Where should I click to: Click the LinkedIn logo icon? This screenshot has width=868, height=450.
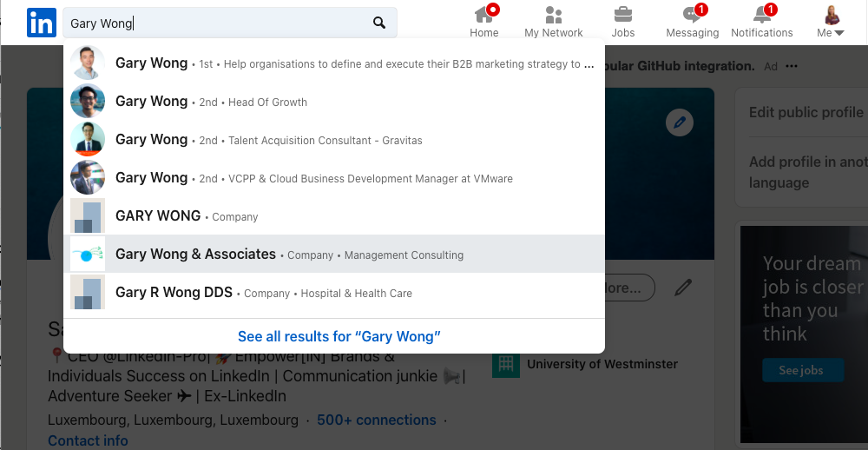[x=42, y=23]
